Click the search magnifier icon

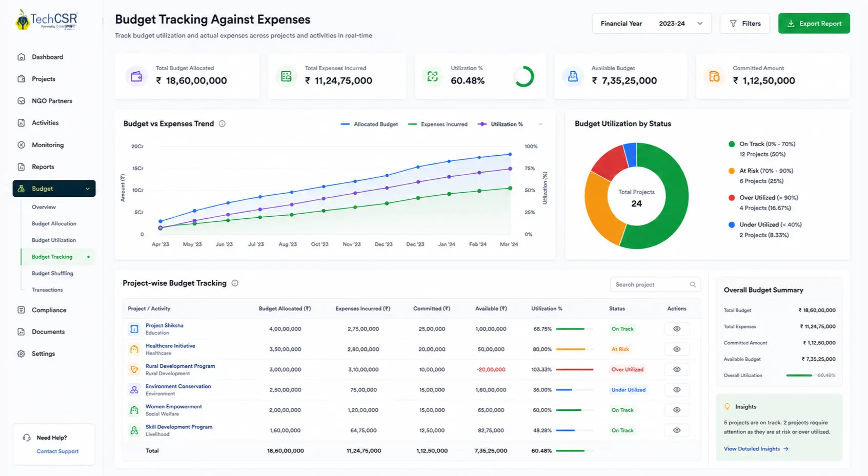point(693,284)
